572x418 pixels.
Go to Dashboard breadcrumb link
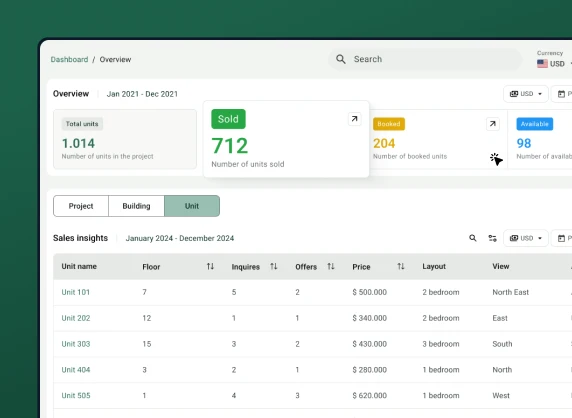pos(69,59)
